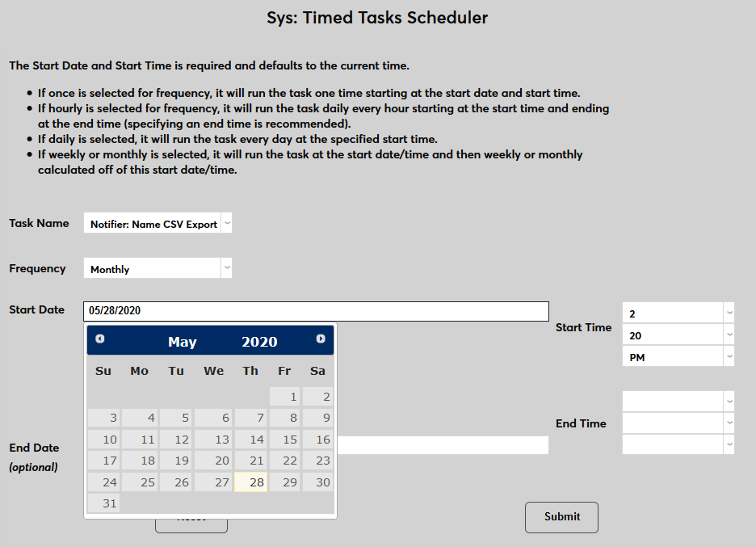
Task: Click date 27 in May calendar
Action: [x=213, y=482]
